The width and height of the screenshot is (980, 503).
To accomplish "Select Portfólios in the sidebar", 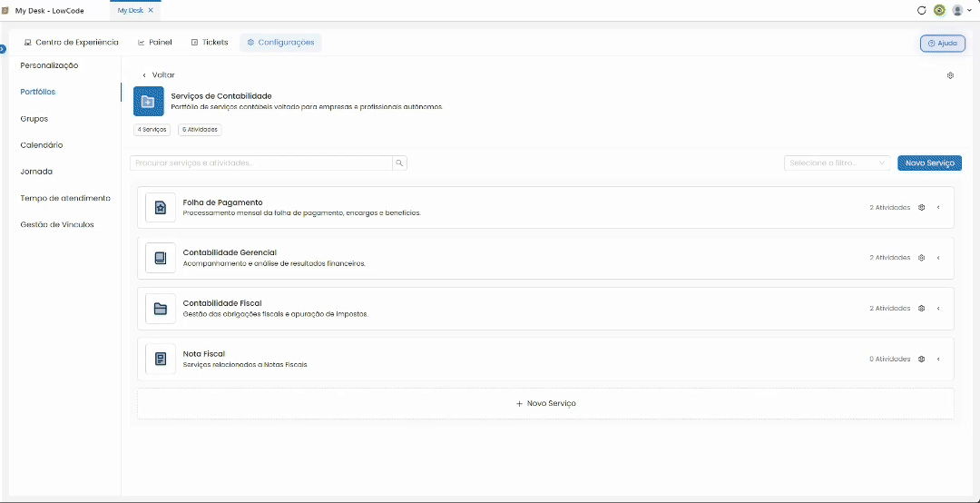I will [38, 92].
